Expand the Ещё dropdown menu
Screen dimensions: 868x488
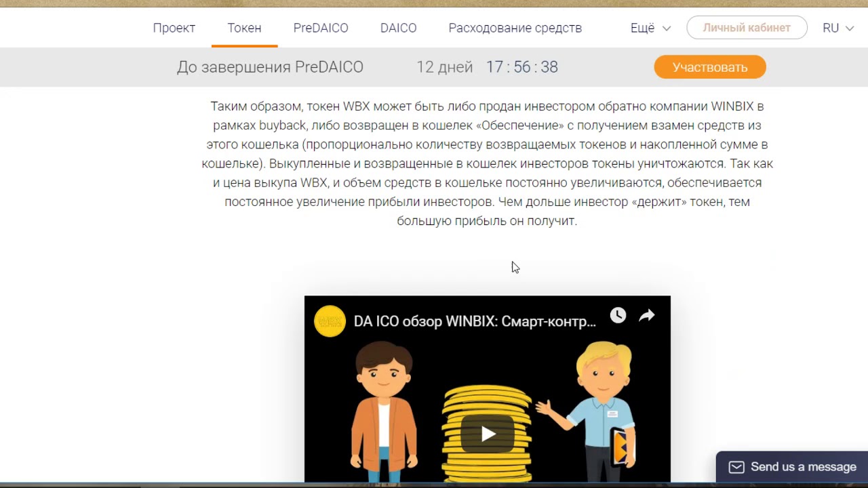(650, 28)
